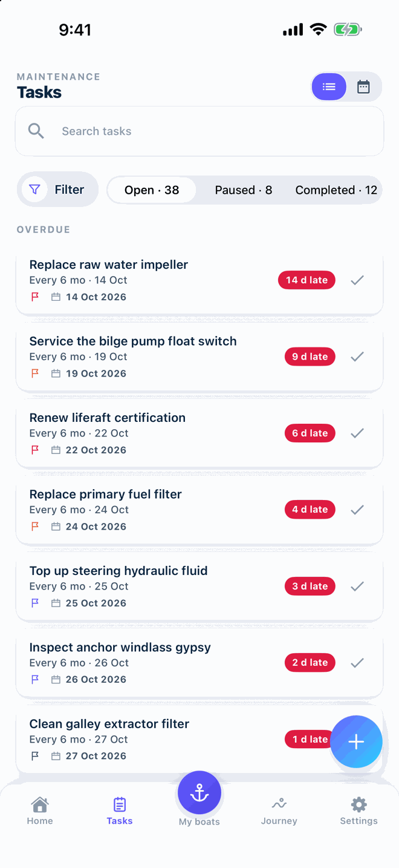Open My boats anchor button
Viewport: 399px width, 868px height.
(199, 793)
